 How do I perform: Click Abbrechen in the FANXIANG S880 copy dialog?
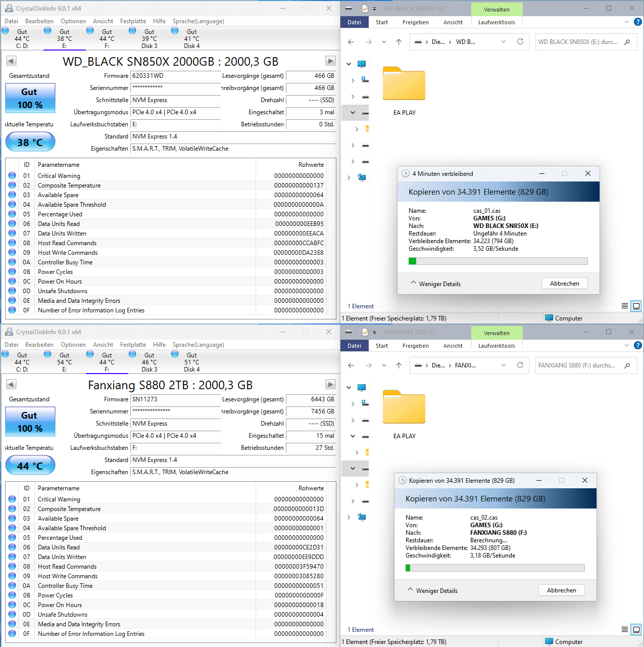click(562, 590)
